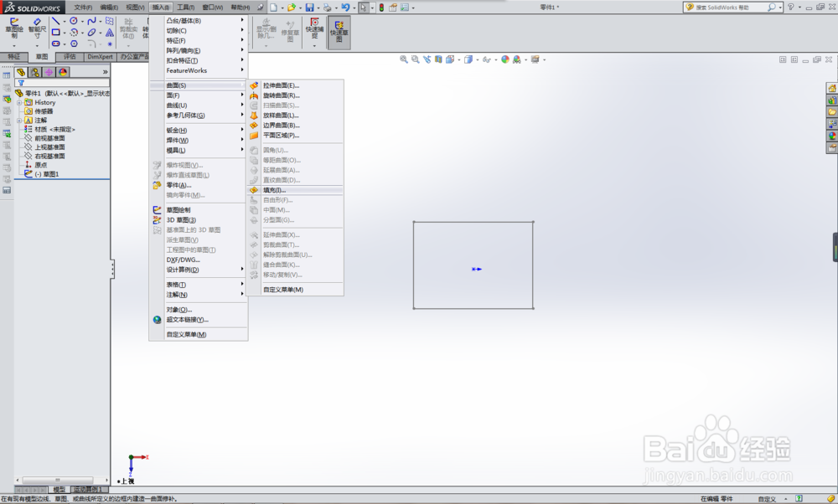Select the Line sketch tool

click(x=56, y=21)
